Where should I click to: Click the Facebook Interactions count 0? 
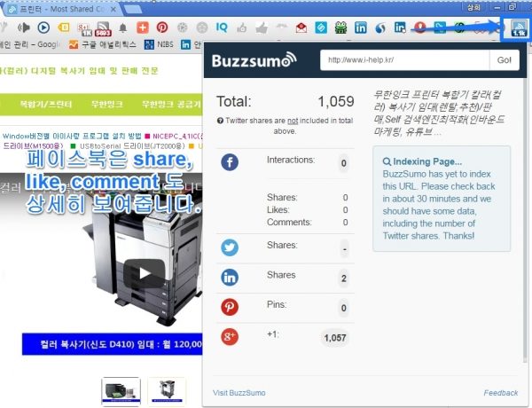[344, 163]
